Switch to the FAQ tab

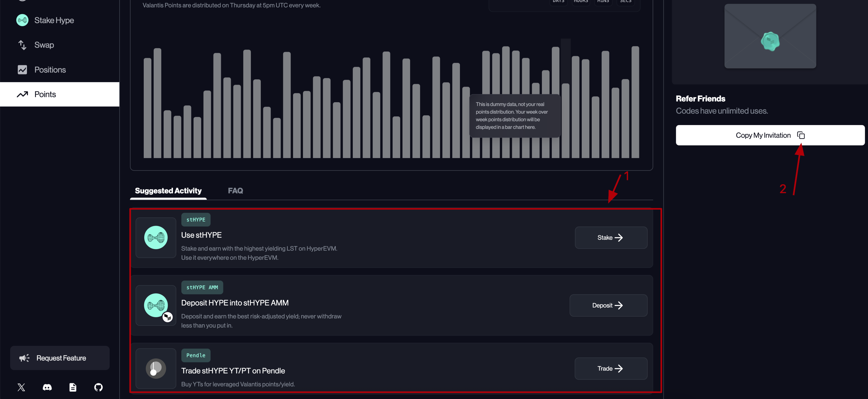pyautogui.click(x=235, y=191)
